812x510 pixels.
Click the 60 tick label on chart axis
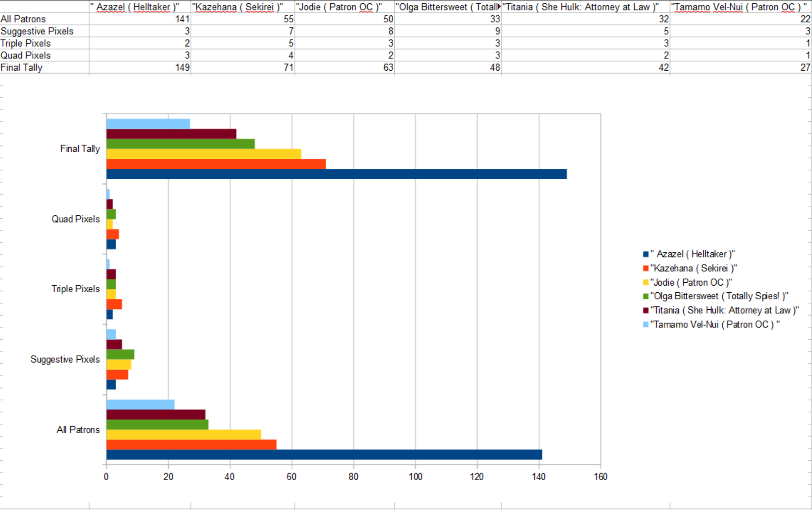(x=291, y=477)
